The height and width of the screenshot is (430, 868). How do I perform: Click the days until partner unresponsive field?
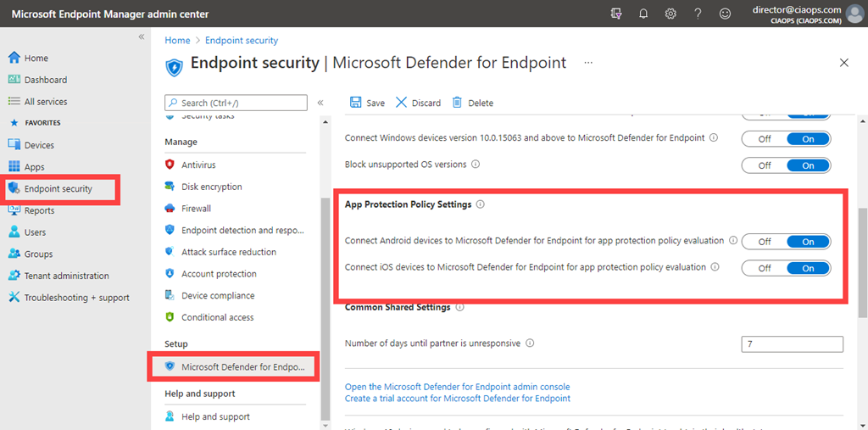coord(792,343)
